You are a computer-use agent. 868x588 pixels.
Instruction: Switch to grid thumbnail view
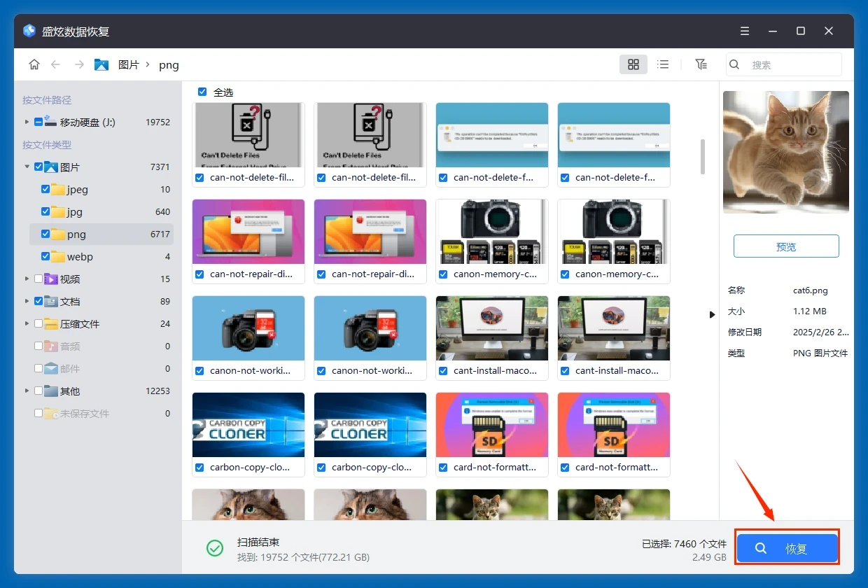633,64
